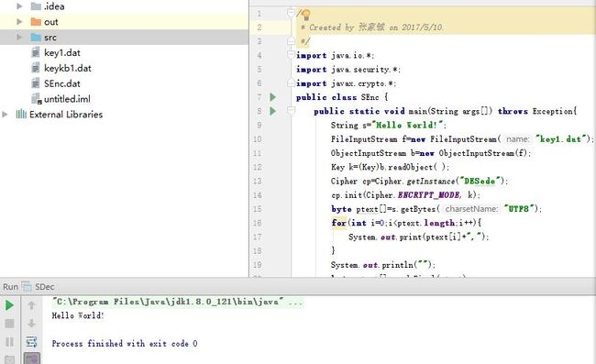Select the orange out folder icon
Image resolution: width=596 pixels, height=364 pixels.
click(x=36, y=22)
